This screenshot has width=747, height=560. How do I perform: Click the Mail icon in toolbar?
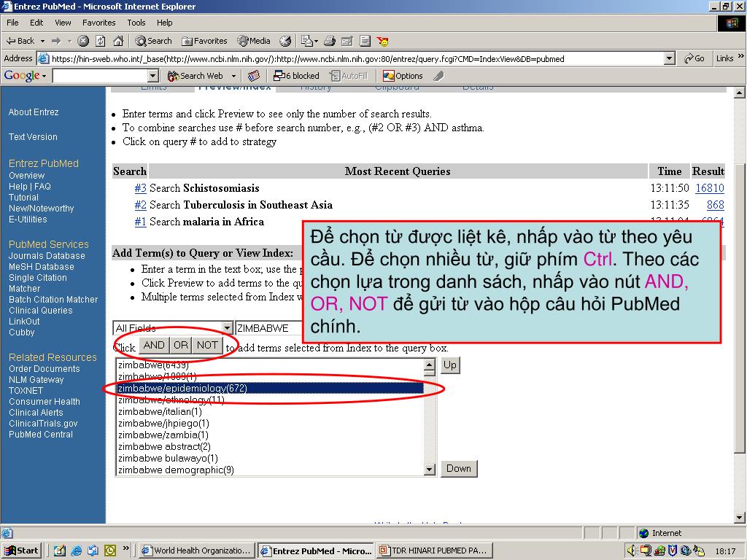pos(307,41)
